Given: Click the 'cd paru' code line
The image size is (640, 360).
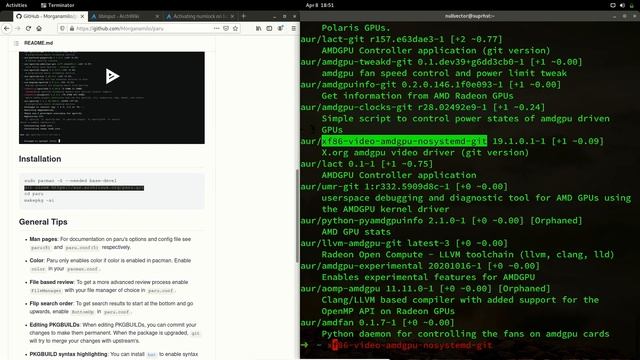Looking at the screenshot, I should [33, 194].
